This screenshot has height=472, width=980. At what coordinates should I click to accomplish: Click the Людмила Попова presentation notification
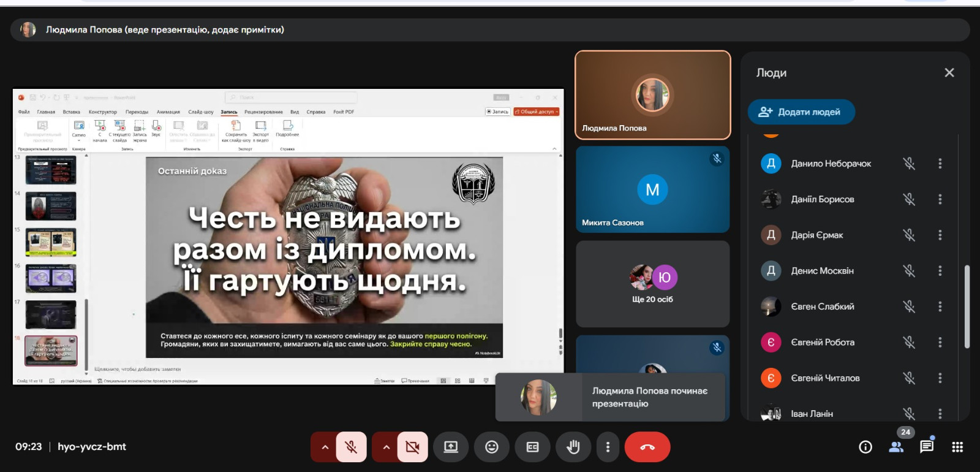tap(610, 397)
